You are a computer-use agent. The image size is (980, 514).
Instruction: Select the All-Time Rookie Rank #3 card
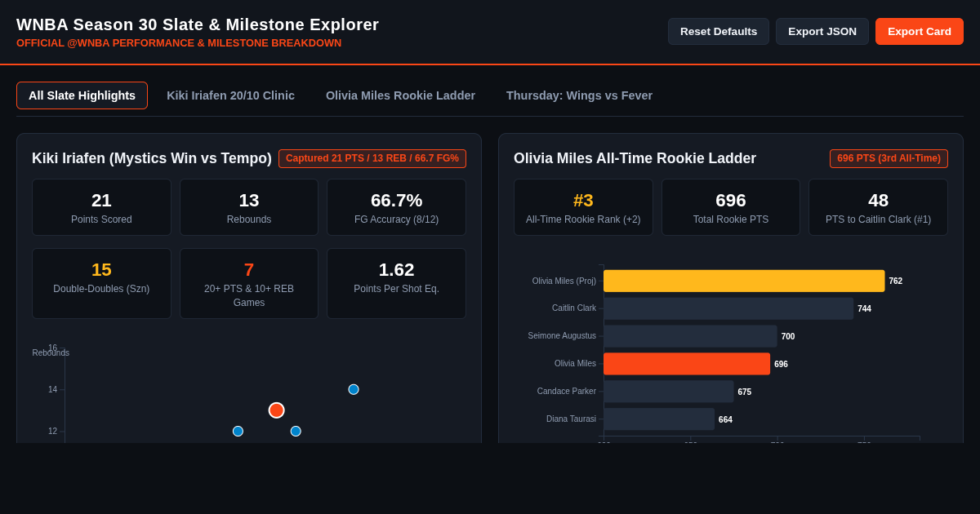[583, 207]
